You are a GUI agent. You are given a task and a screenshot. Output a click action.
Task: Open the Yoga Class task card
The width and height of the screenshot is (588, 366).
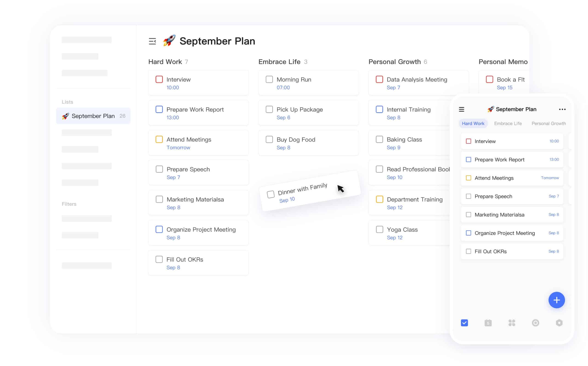[x=409, y=233]
